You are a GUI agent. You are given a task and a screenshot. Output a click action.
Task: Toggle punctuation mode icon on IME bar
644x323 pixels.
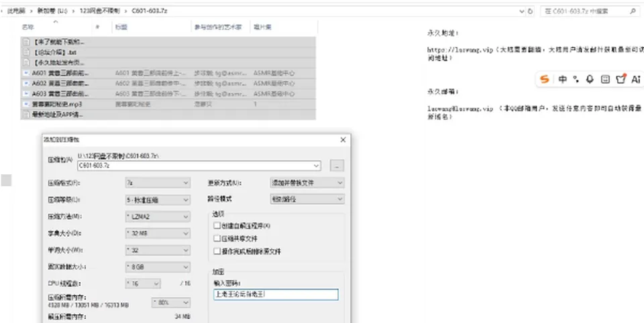click(576, 79)
